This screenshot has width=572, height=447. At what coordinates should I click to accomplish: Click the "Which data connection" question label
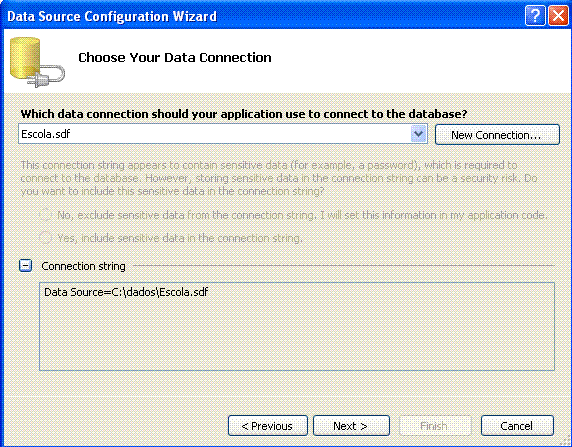tap(244, 114)
